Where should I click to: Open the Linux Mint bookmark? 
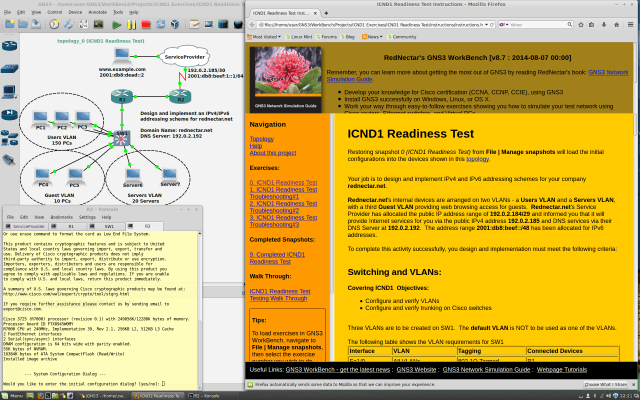point(298,37)
